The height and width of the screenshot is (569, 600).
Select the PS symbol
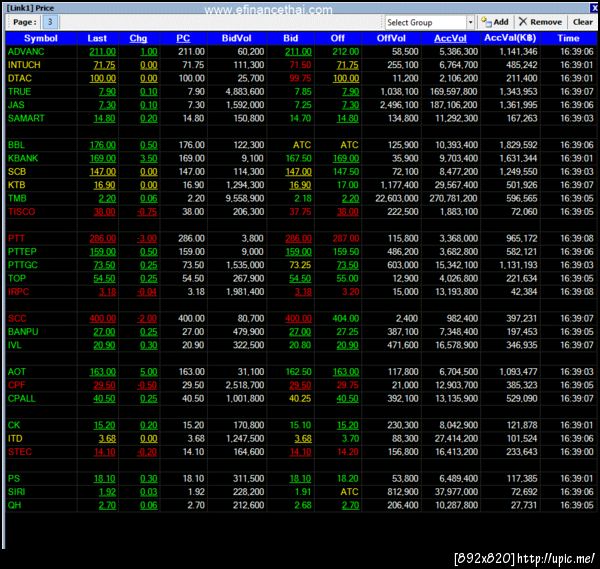coord(14,479)
